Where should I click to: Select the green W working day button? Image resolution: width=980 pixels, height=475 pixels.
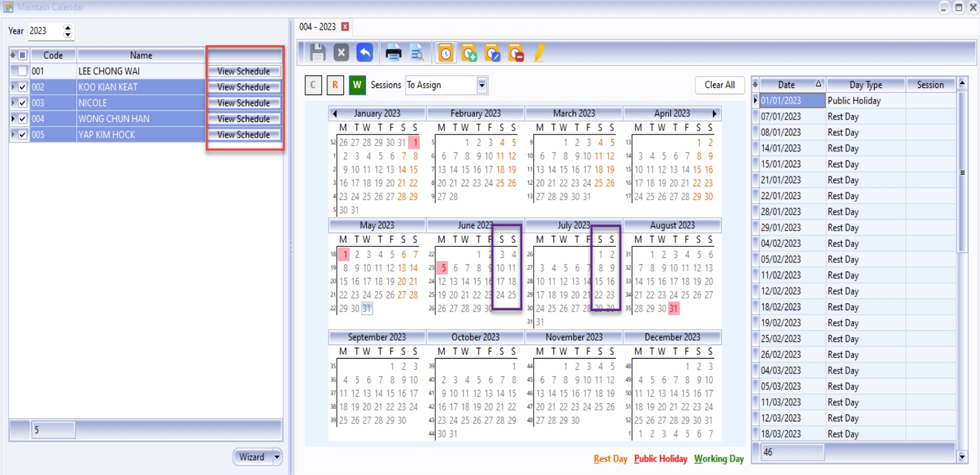357,85
